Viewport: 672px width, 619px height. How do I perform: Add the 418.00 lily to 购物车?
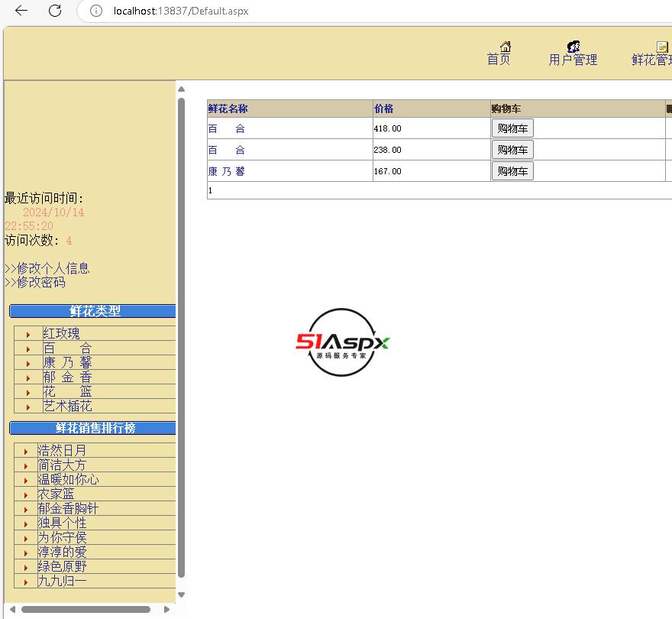tap(512, 128)
